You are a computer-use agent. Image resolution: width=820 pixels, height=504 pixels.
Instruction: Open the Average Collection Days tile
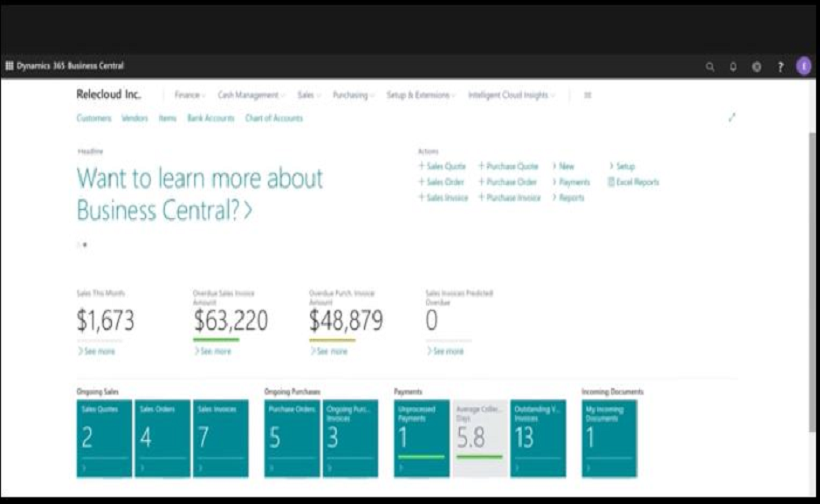(x=480, y=439)
